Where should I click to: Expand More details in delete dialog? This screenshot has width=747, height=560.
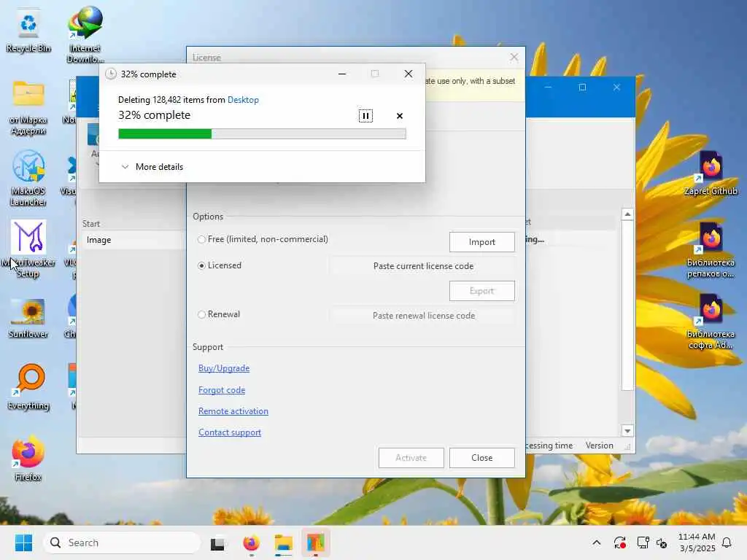pos(152,167)
